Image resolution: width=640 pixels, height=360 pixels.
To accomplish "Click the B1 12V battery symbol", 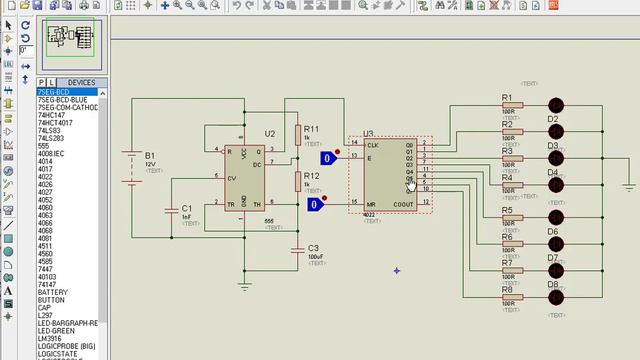I will pos(131,168).
